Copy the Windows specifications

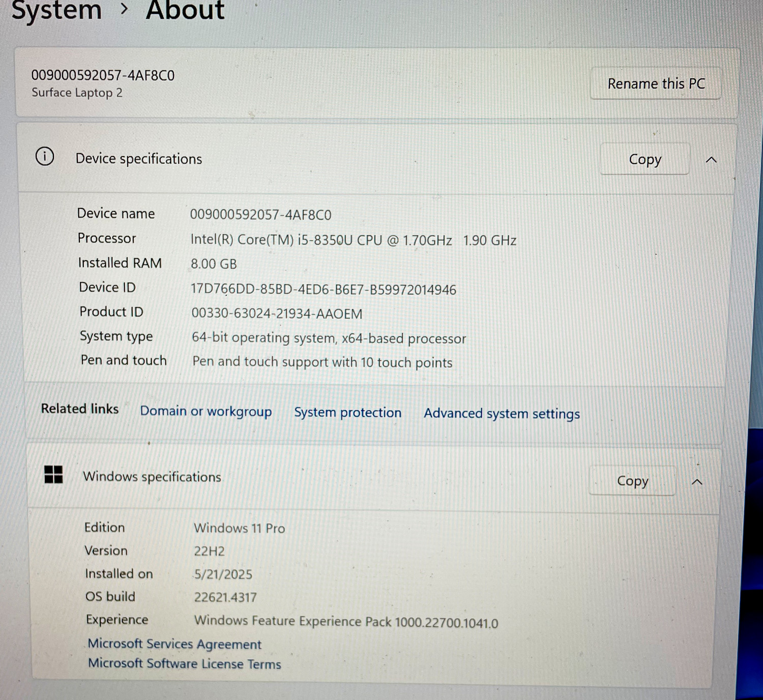tap(632, 481)
